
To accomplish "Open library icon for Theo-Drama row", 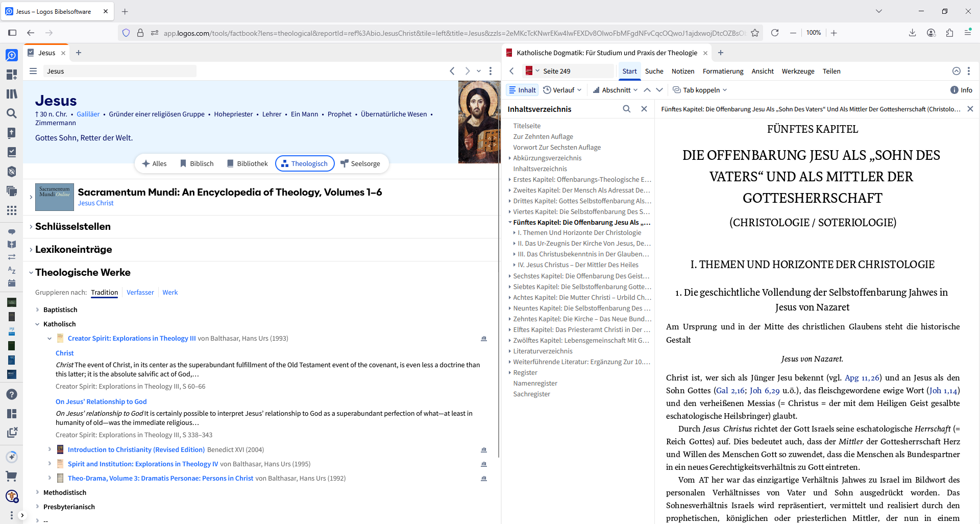I will click(484, 479).
